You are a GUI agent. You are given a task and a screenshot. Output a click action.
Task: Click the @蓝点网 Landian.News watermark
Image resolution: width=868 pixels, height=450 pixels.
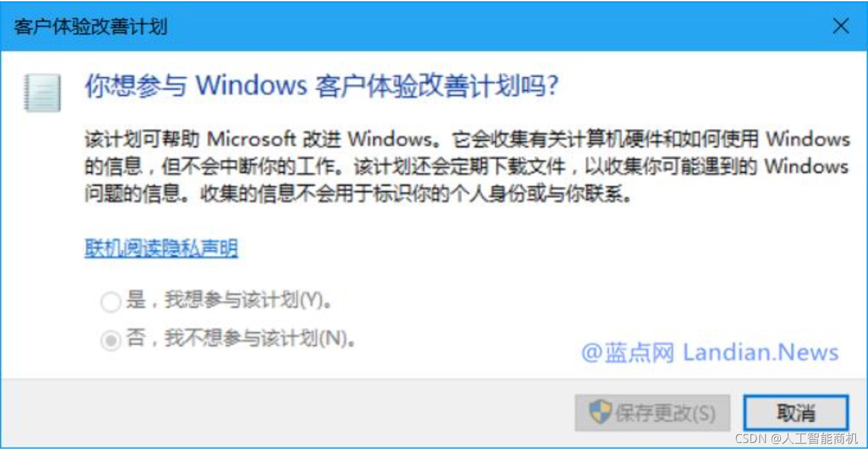710,352
